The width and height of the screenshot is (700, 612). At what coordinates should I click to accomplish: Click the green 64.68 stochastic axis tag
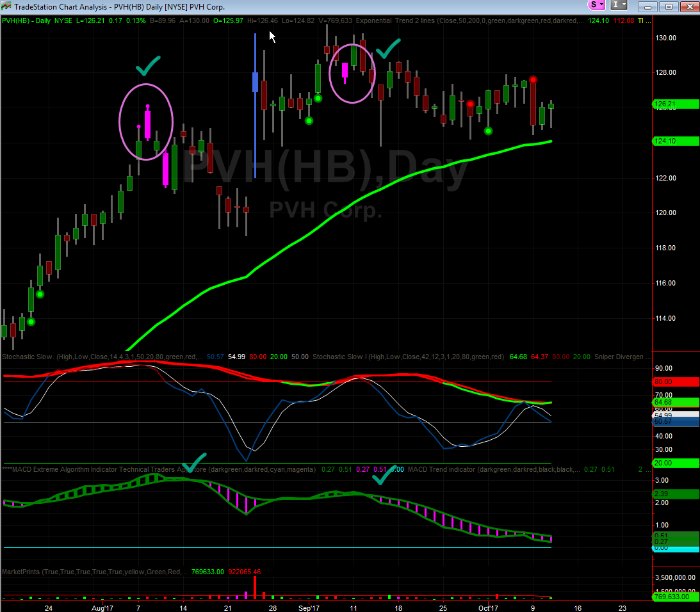[x=676, y=402]
